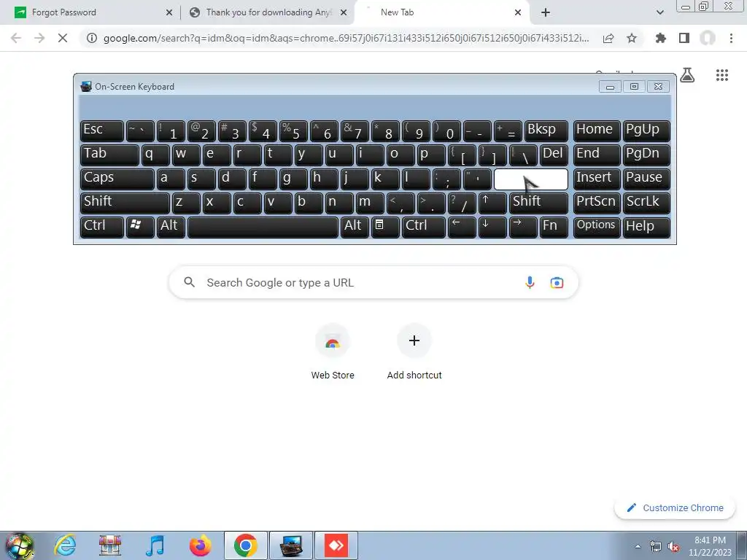Click the spacebar on the on-screen keyboard
This screenshot has width=747, height=560.
tap(263, 227)
